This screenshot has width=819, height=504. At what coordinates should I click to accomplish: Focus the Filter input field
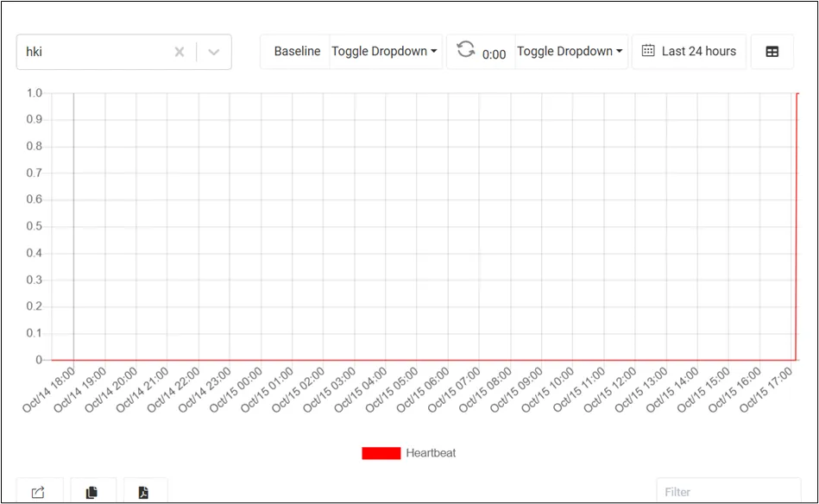coord(728,491)
